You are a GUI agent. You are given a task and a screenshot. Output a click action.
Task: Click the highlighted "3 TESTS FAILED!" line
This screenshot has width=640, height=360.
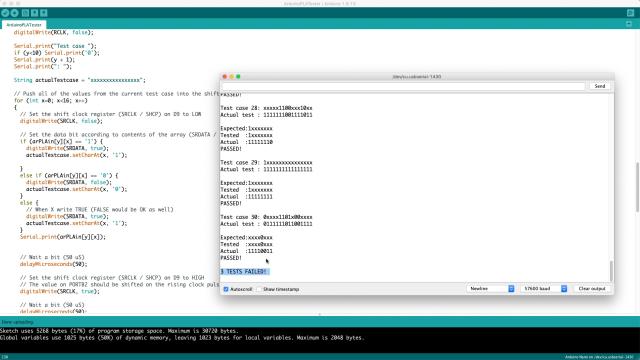point(244,272)
